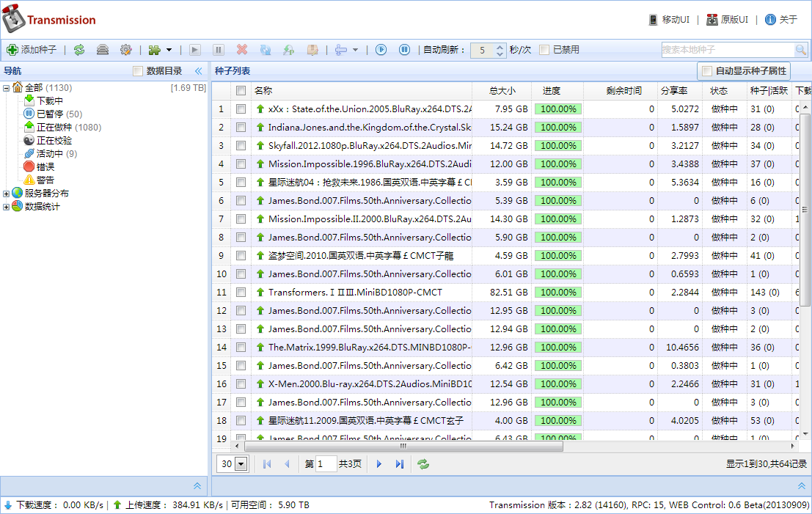Select 已暂停 (50) in navigation tree
812x514 pixels.
point(59,114)
